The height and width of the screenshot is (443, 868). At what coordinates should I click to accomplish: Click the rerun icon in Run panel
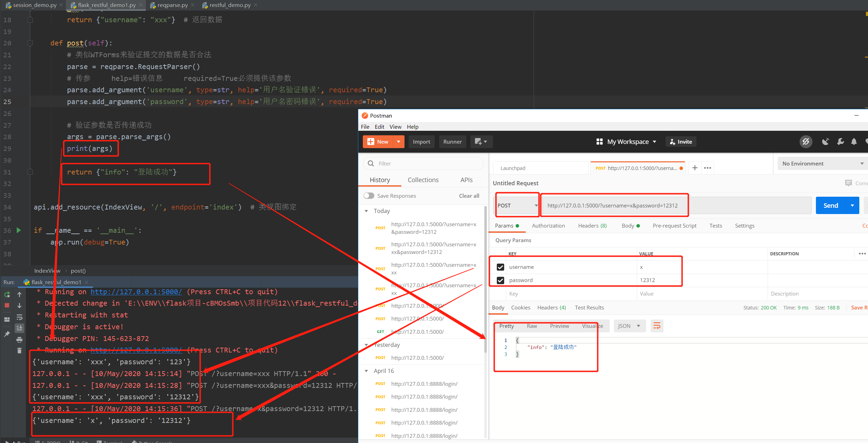pyautogui.click(x=7, y=295)
